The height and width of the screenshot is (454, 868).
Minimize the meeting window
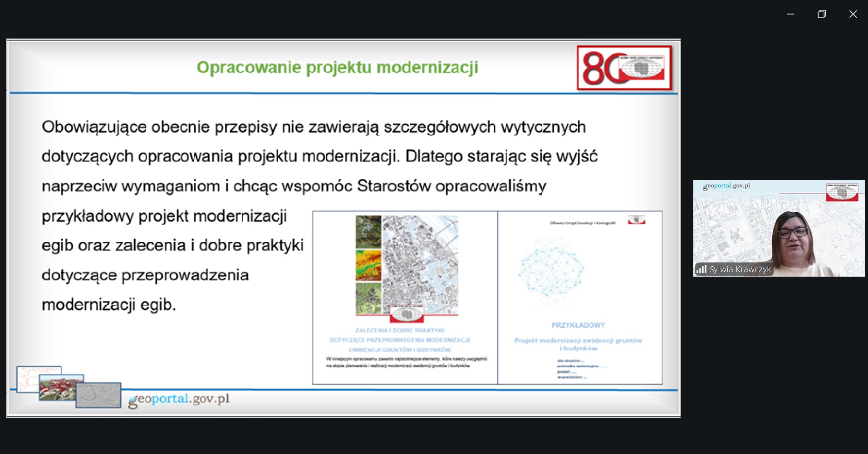(790, 14)
